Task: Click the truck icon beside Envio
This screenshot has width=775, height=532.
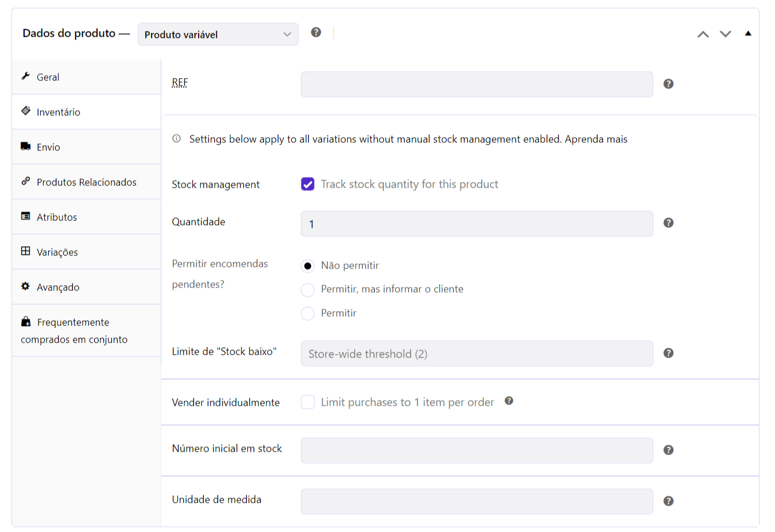Action: (26, 146)
